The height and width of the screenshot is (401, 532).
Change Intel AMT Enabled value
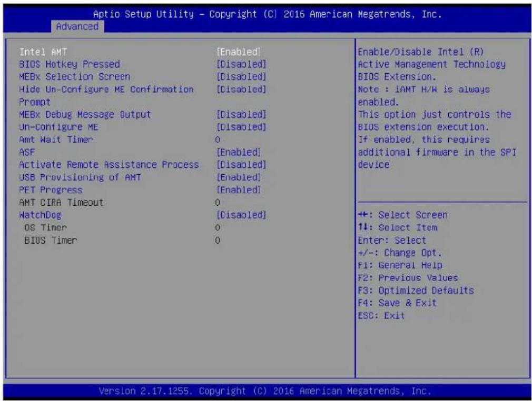[x=239, y=52]
